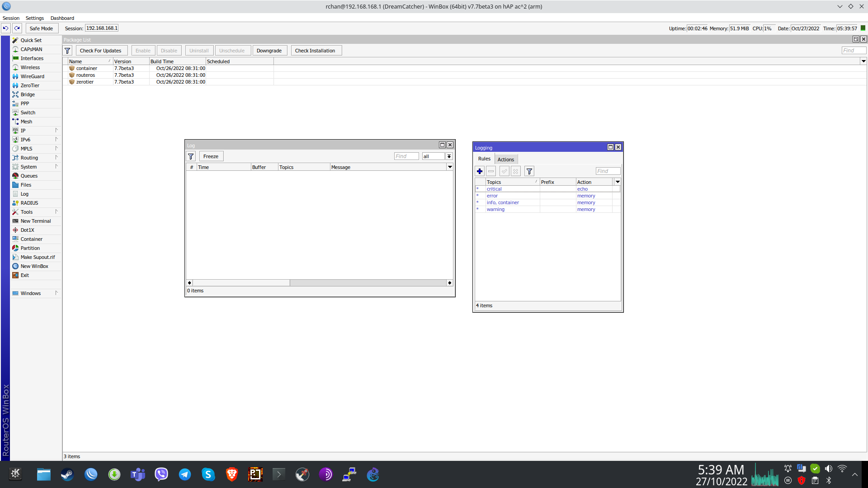Image resolution: width=868 pixels, height=488 pixels.
Task: Add new logging rule with plus icon
Action: pos(480,171)
